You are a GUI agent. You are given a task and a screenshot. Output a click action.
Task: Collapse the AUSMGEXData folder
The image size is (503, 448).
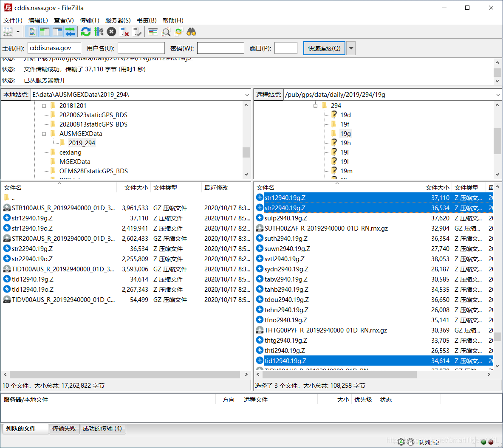click(44, 134)
